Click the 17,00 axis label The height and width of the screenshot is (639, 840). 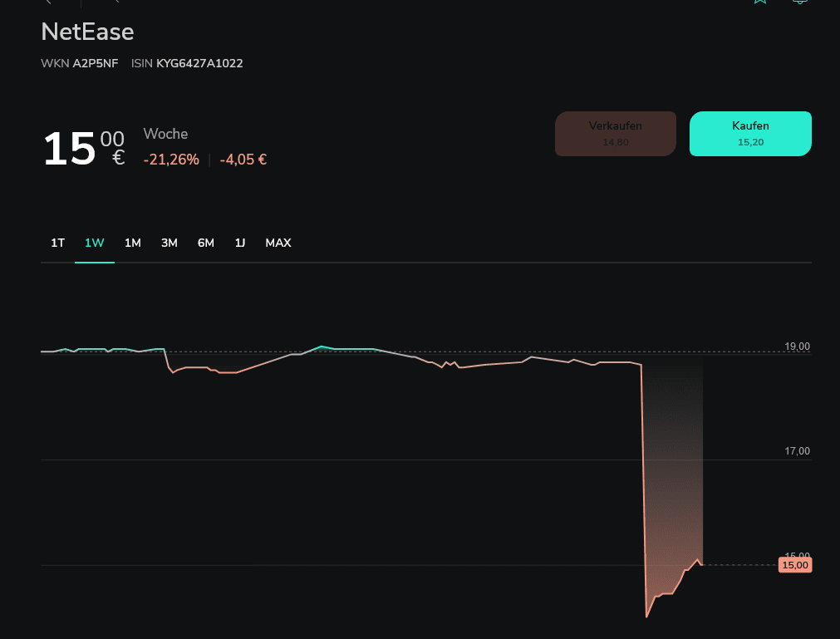click(797, 451)
